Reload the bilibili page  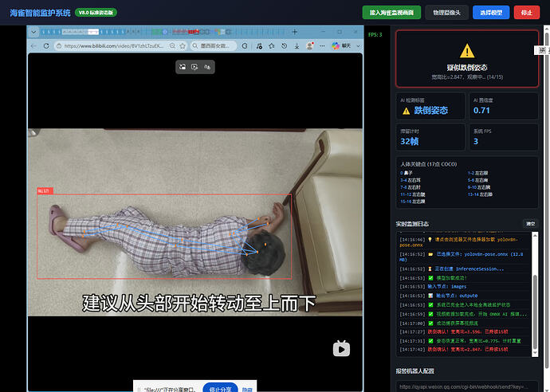pyautogui.click(x=46, y=46)
